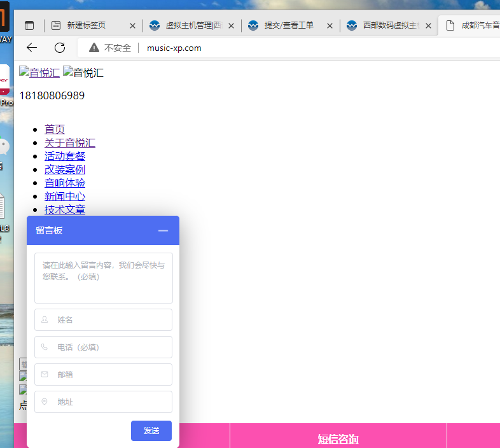Open the 首页 navigation link
The image size is (500, 448).
coord(55,129)
